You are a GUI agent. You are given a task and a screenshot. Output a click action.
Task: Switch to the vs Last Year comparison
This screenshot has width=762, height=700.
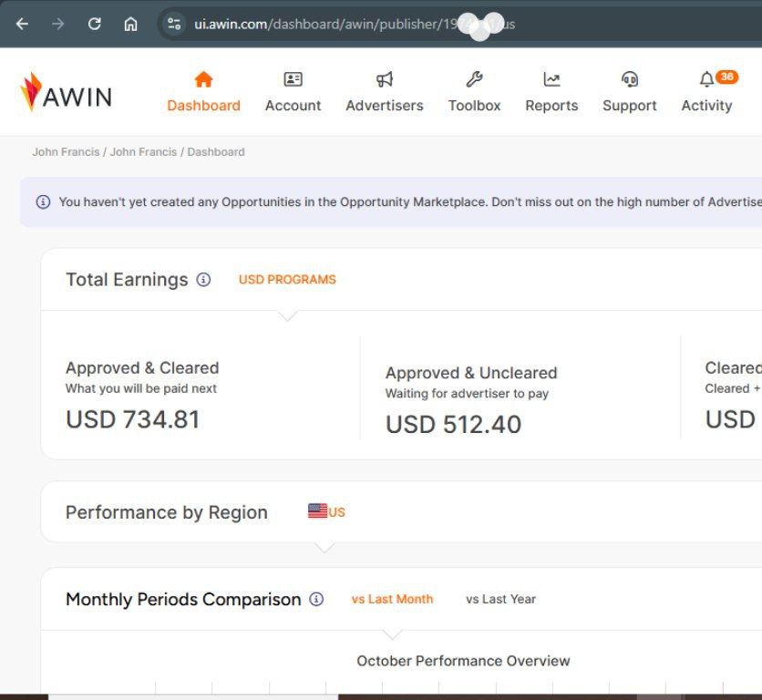(500, 599)
